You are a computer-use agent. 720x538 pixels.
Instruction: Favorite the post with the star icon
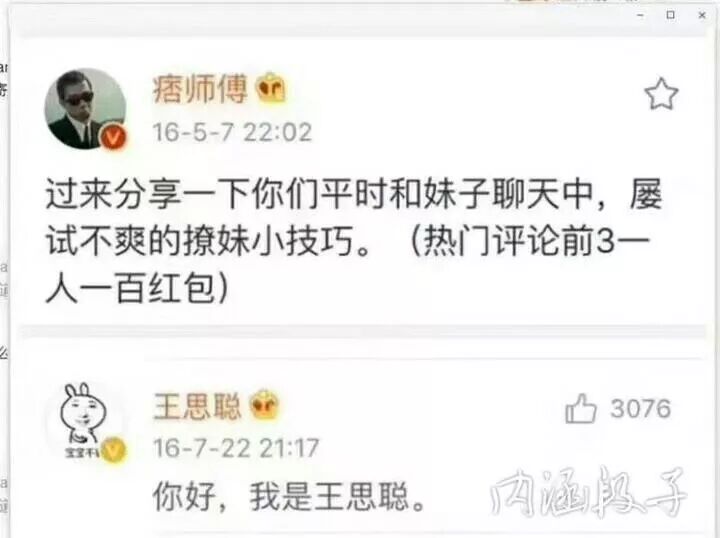(661, 94)
